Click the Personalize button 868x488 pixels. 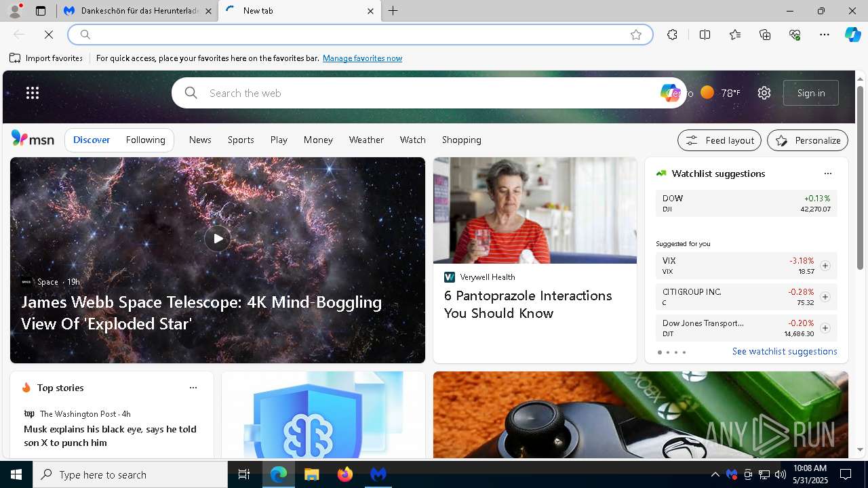(x=808, y=140)
